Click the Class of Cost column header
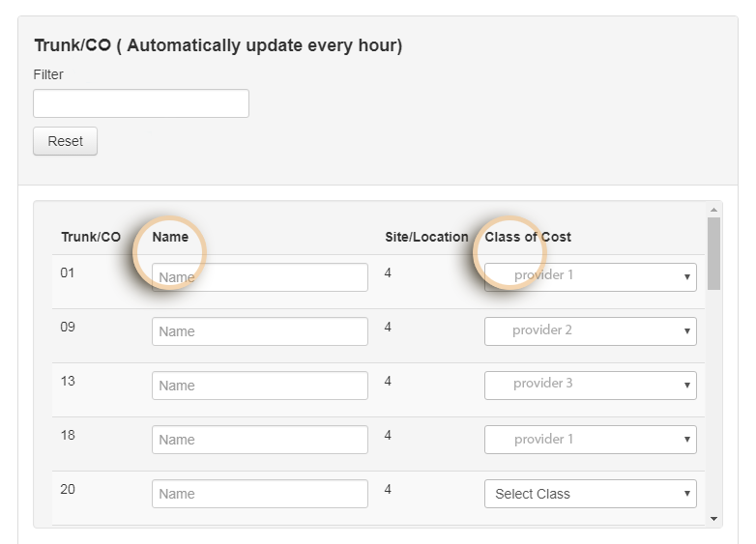Viewport: 756px width, 544px height. [528, 237]
